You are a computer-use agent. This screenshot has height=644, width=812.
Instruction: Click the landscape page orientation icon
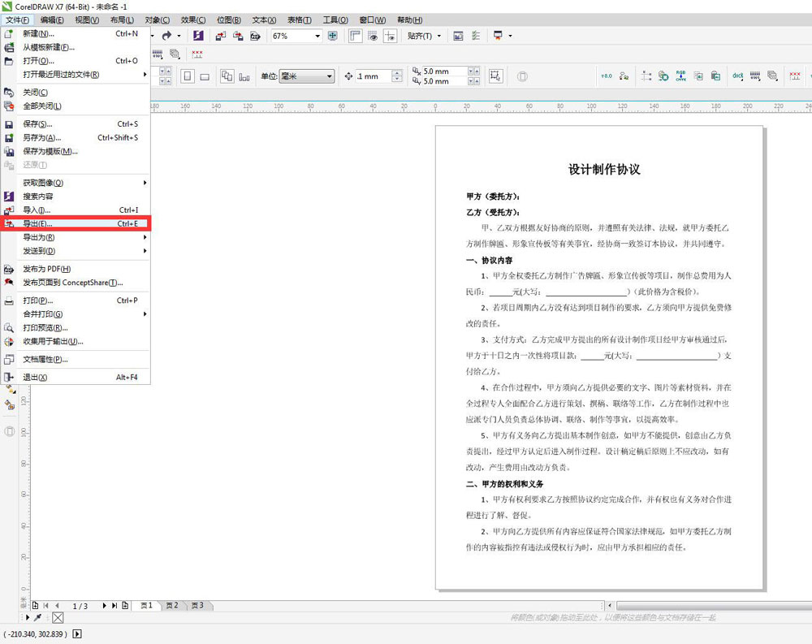[x=205, y=76]
